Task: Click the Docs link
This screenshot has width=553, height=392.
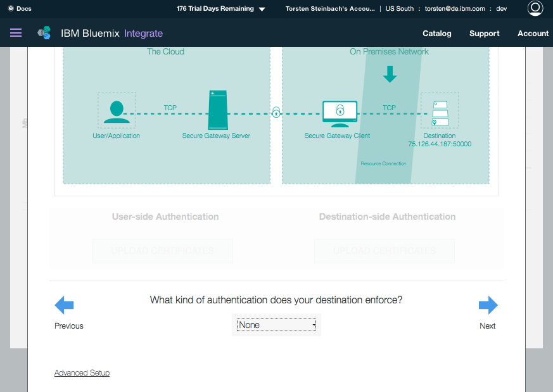Action: point(24,8)
